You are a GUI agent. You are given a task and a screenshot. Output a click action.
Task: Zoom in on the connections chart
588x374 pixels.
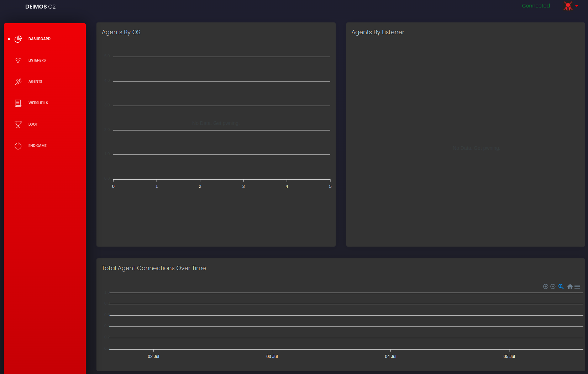(546, 286)
